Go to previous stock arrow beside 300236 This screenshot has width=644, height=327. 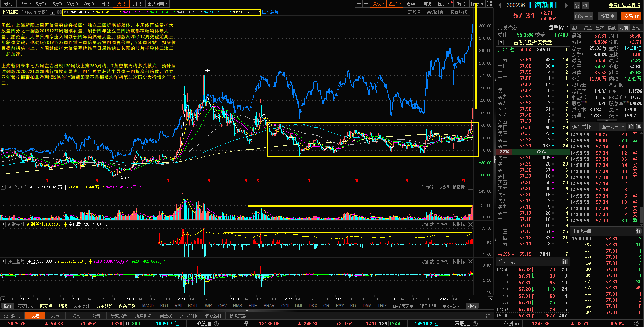tap(500, 5)
